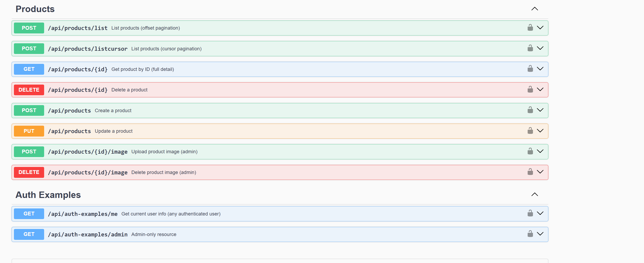Image resolution: width=644 pixels, height=263 pixels.
Task: Expand the listcursor endpoint chevron
Action: pyautogui.click(x=540, y=48)
